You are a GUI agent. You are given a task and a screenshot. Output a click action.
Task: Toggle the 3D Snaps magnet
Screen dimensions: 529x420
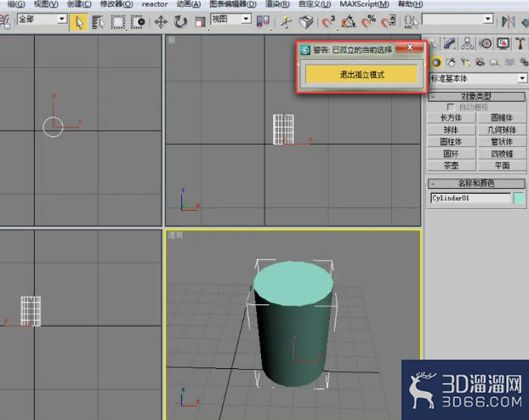(x=328, y=23)
